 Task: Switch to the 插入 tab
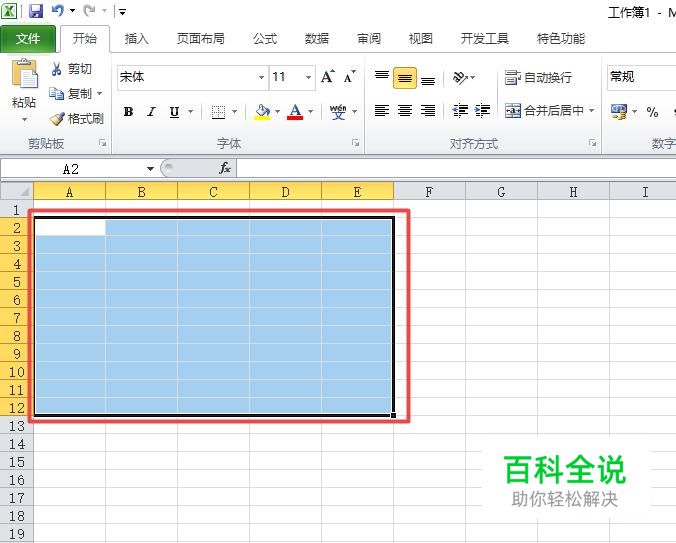136,39
